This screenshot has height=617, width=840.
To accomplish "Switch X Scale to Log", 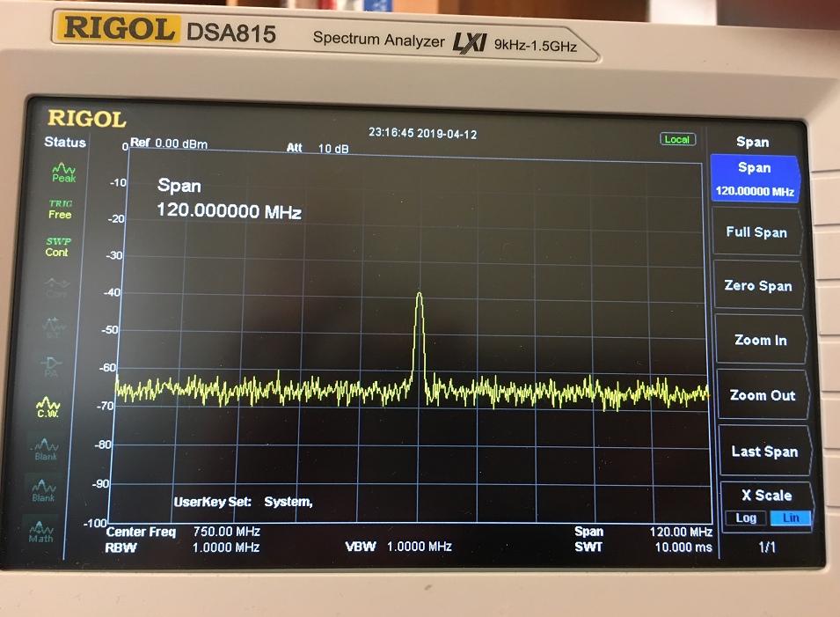I will tap(746, 518).
